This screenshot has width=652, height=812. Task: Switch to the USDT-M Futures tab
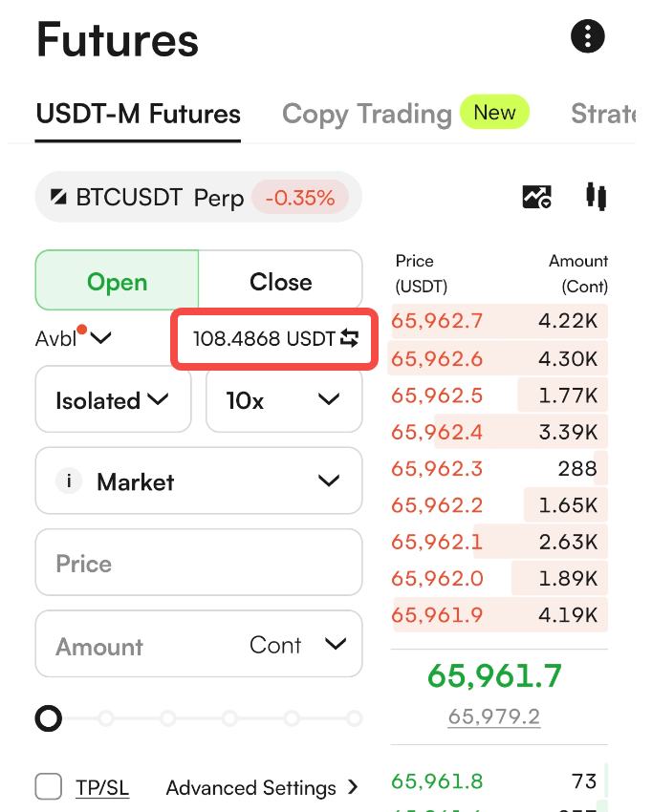(x=138, y=114)
